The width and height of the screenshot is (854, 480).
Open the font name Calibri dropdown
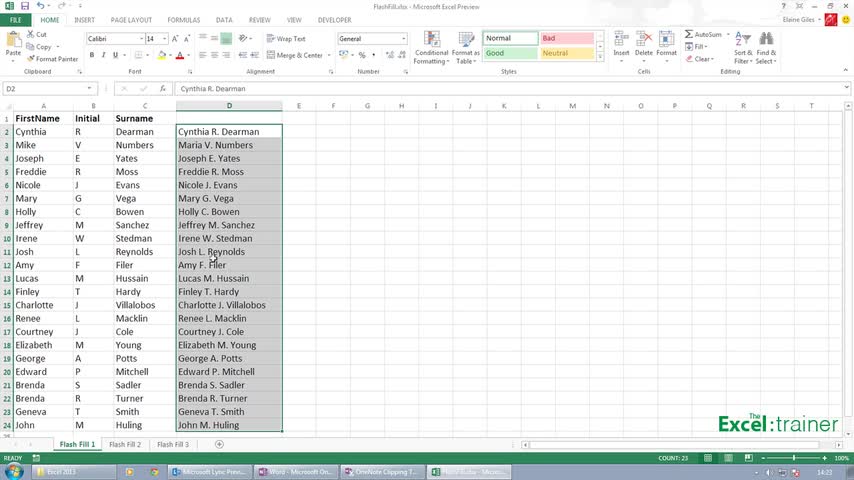point(142,39)
